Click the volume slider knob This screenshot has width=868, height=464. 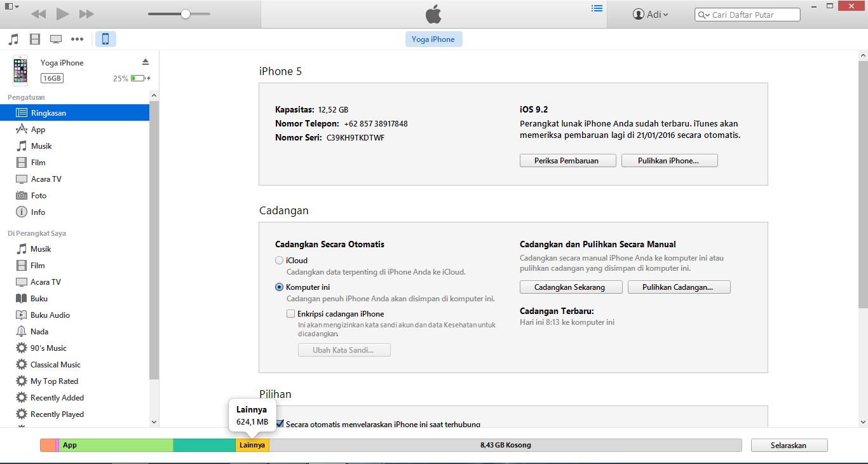[186, 14]
